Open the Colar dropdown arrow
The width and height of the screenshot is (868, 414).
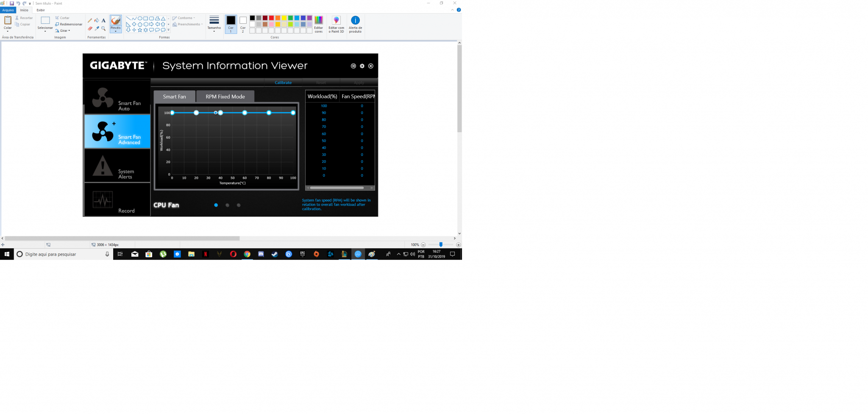point(8,31)
